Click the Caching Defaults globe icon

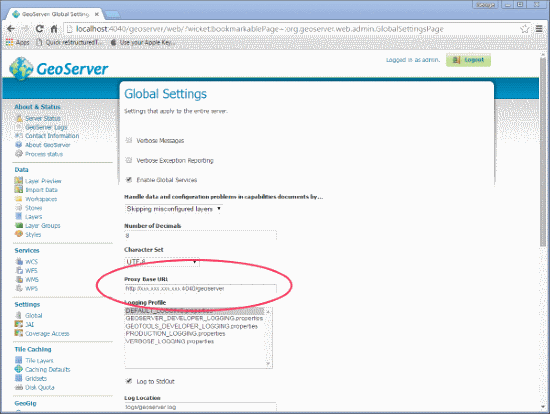click(19, 369)
